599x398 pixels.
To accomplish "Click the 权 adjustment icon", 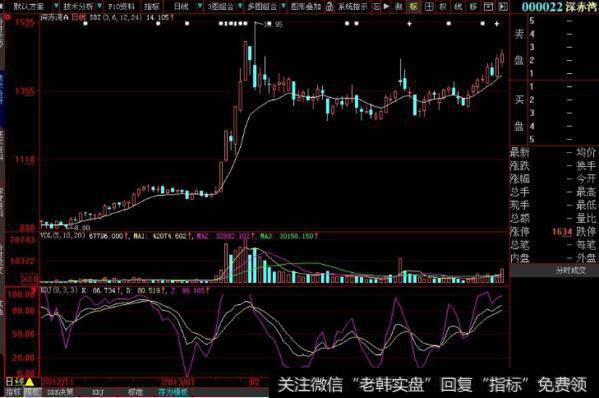I will tap(443, 6).
